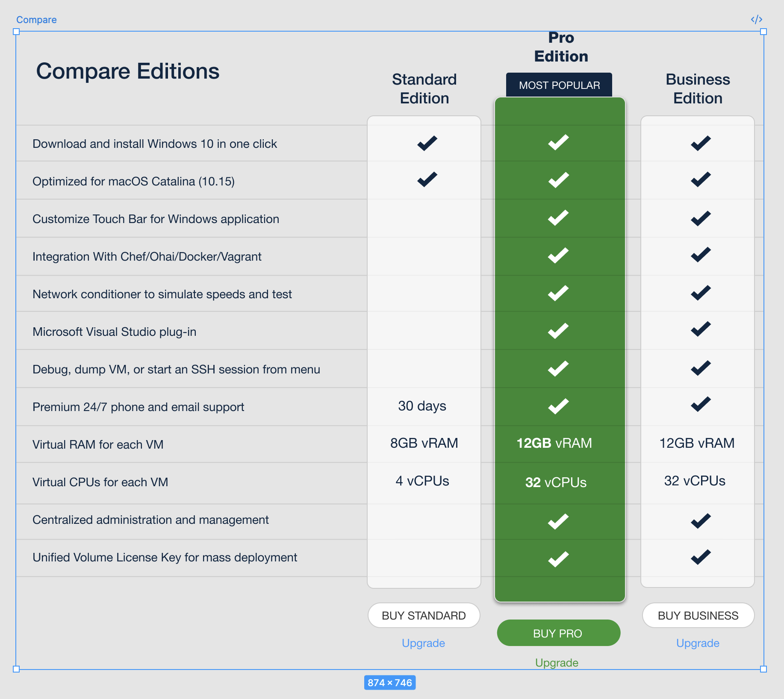Click Business checkmark for Chef/Ohai/Docker/Vagrant integration
Viewport: 784px width, 699px height.
701,255
